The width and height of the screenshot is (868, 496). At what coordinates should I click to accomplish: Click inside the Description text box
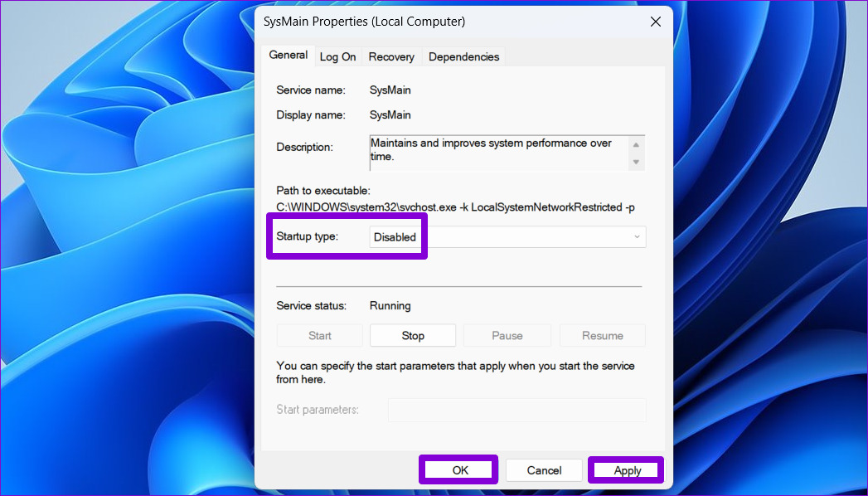point(499,153)
